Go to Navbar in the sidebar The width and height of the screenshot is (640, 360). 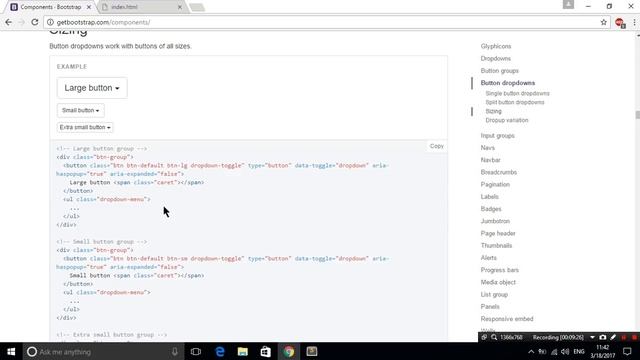pyautogui.click(x=490, y=160)
